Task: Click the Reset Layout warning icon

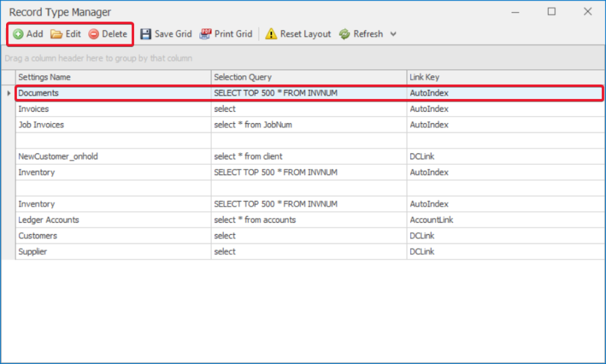Action: [x=271, y=34]
